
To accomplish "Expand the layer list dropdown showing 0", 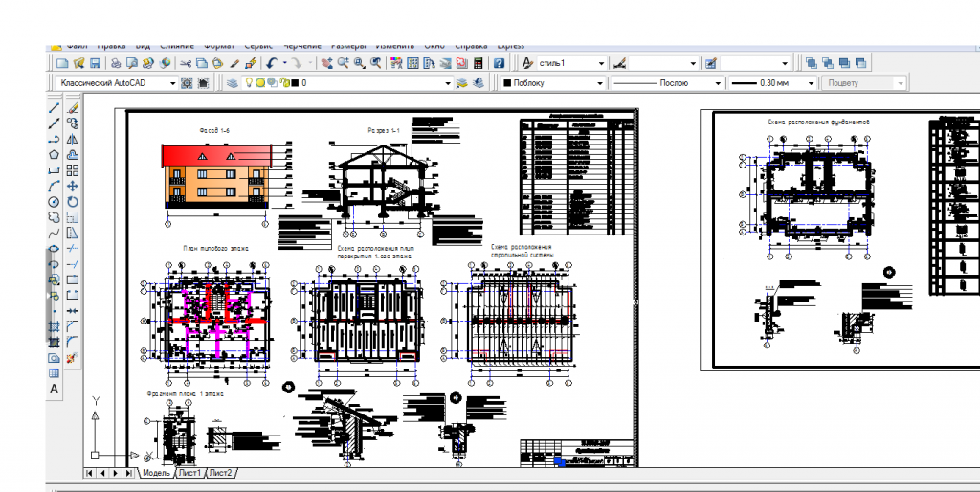I will pyautogui.click(x=448, y=83).
